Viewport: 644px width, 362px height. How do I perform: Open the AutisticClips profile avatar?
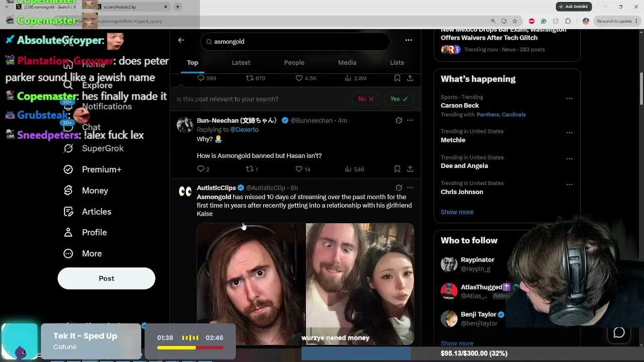[185, 192]
